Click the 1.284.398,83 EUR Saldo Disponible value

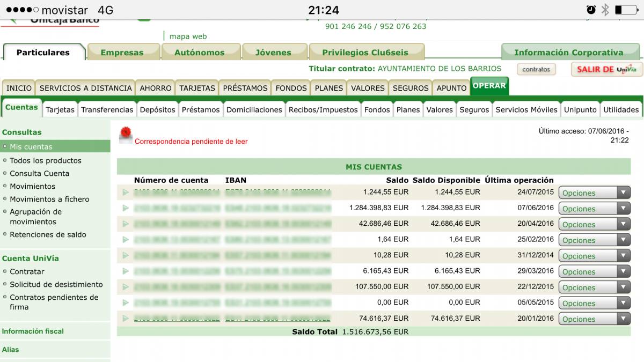coord(450,208)
